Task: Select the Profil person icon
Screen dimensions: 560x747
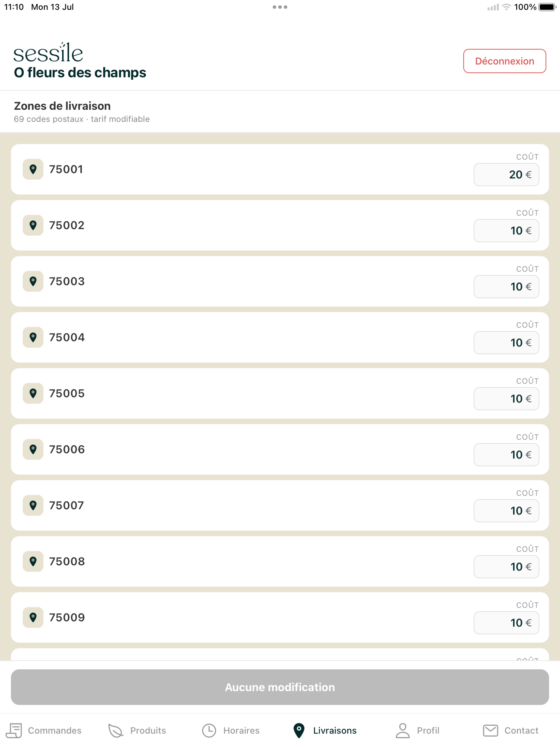Action: point(402,730)
